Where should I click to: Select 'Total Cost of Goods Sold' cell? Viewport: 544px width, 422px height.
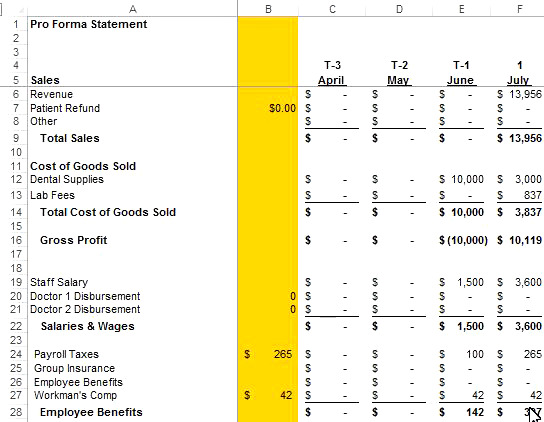pyautogui.click(x=108, y=212)
